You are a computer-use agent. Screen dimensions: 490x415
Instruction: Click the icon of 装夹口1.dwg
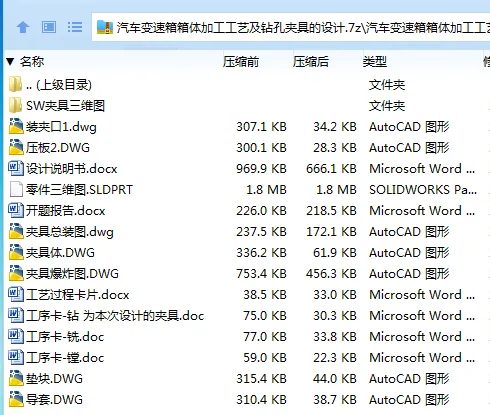(16, 126)
